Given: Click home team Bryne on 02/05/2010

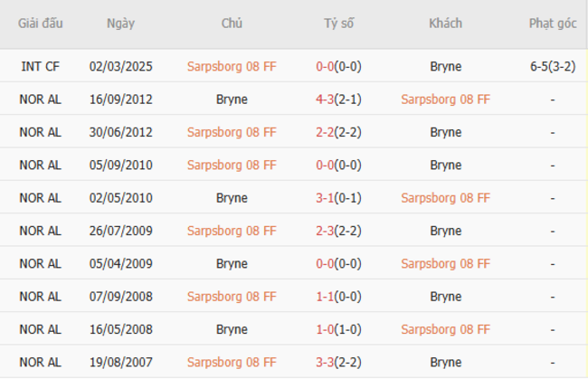Looking at the screenshot, I should click(232, 198).
